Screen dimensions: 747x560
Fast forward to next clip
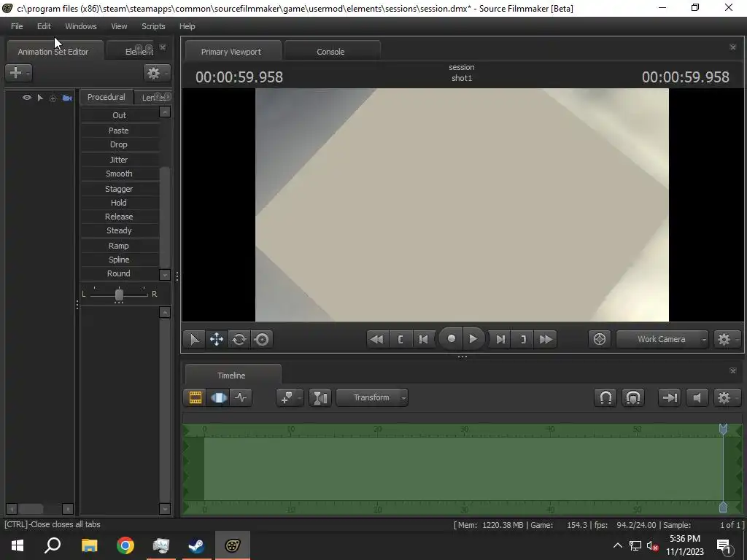[x=546, y=340]
